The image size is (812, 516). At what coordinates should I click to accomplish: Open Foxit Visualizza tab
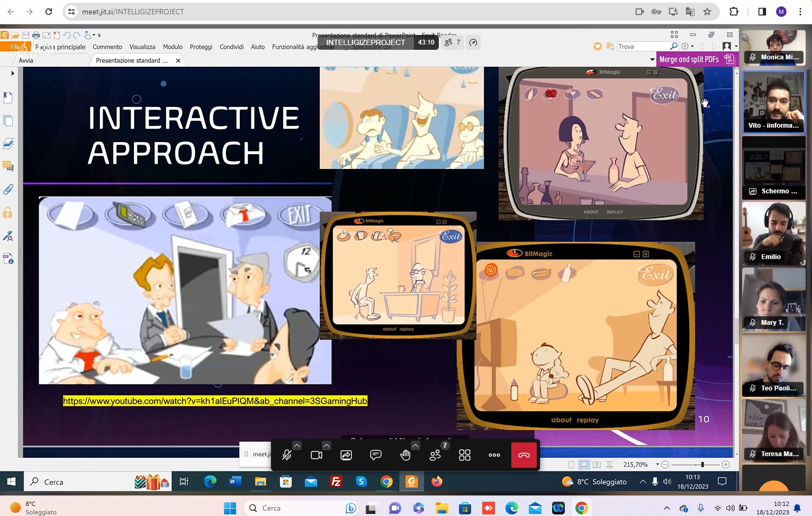point(142,47)
